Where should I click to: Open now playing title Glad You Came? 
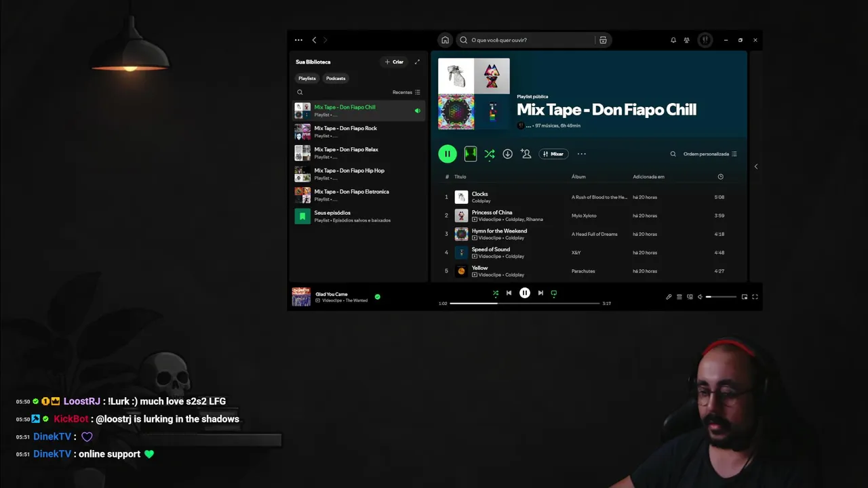(332, 294)
